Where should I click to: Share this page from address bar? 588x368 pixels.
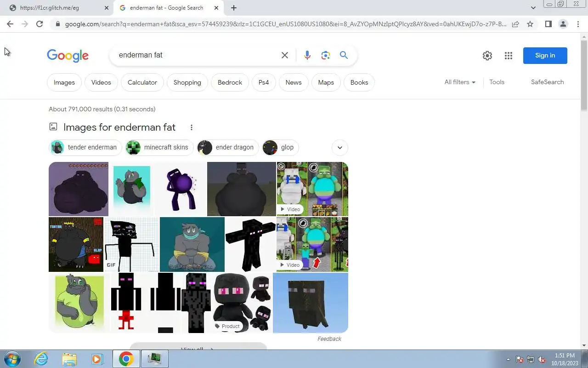(x=515, y=24)
